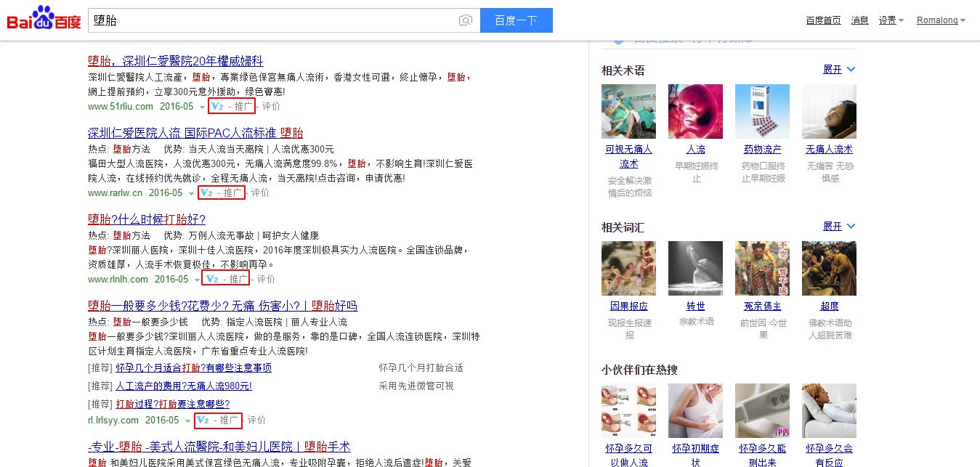This screenshot has height=467, width=980.
Task: Expand the 相关术语 section with 展开
Action: click(839, 70)
